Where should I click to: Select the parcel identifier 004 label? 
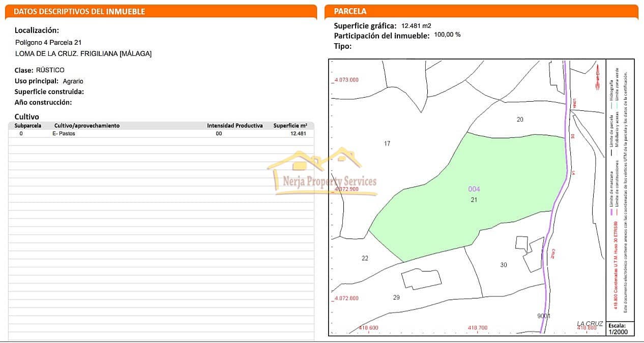point(473,189)
